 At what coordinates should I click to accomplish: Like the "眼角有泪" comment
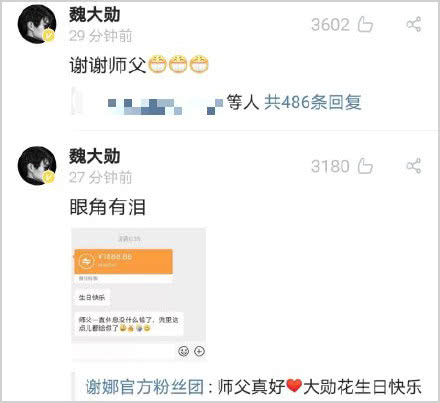(x=365, y=166)
